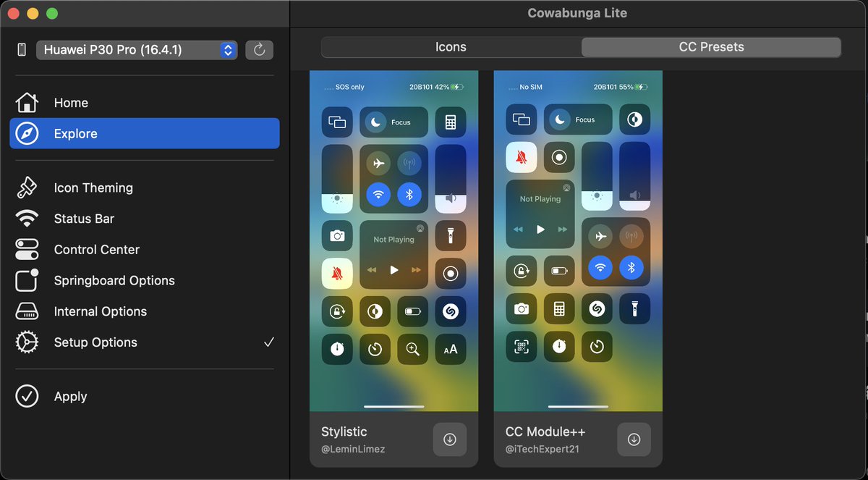Click Wi-Fi toggle in Stylistic preview
The height and width of the screenshot is (480, 868).
pos(378,194)
